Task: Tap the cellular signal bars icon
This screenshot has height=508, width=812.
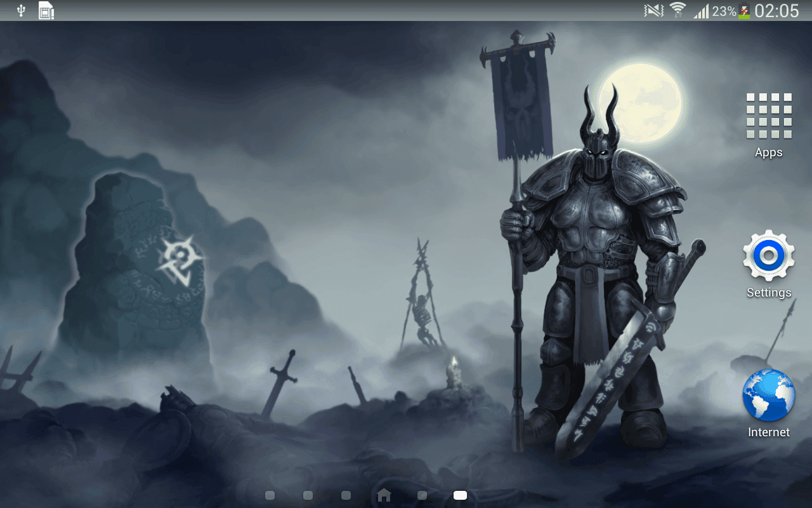Action: pyautogui.click(x=701, y=11)
